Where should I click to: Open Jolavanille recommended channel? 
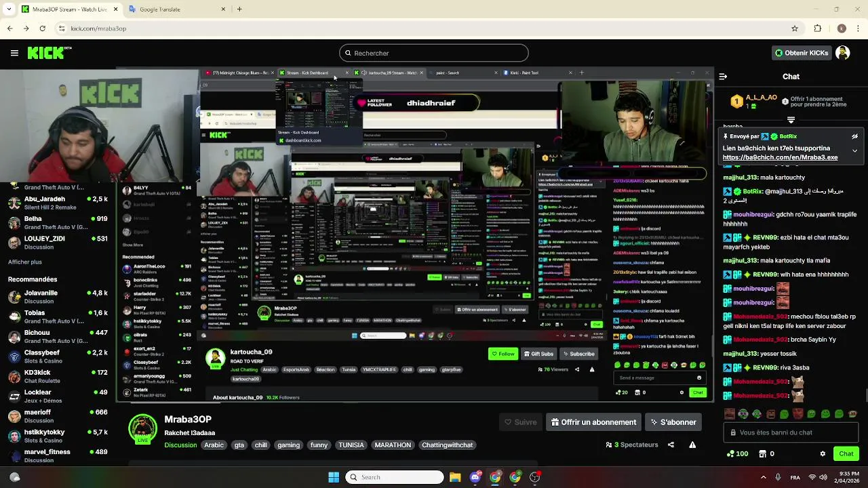58,297
